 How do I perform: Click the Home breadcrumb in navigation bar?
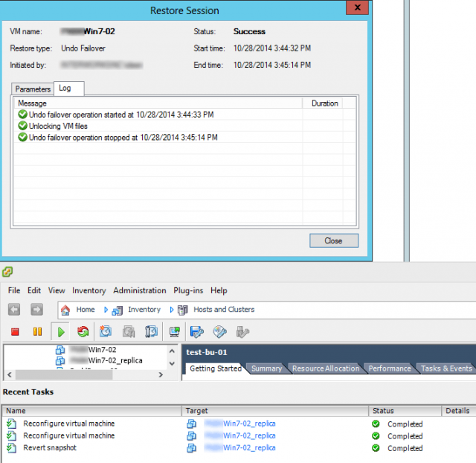(85, 310)
